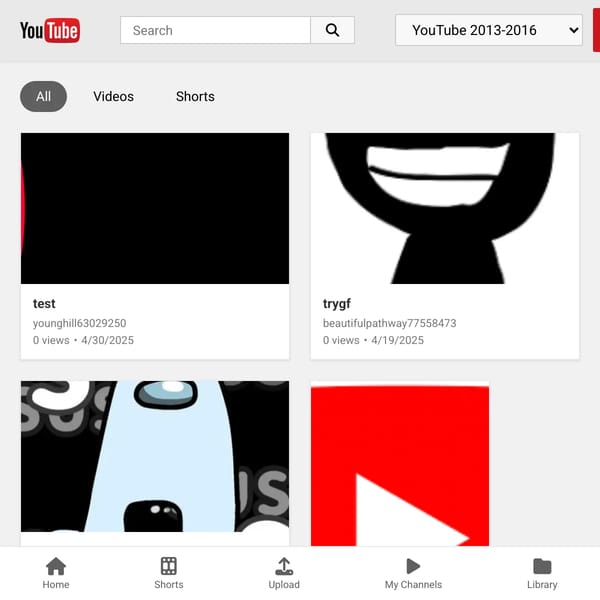Switch to the Videos filter tab

pos(114,96)
